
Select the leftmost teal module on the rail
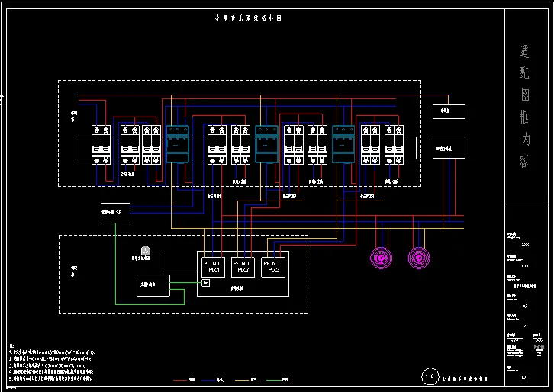tap(177, 144)
